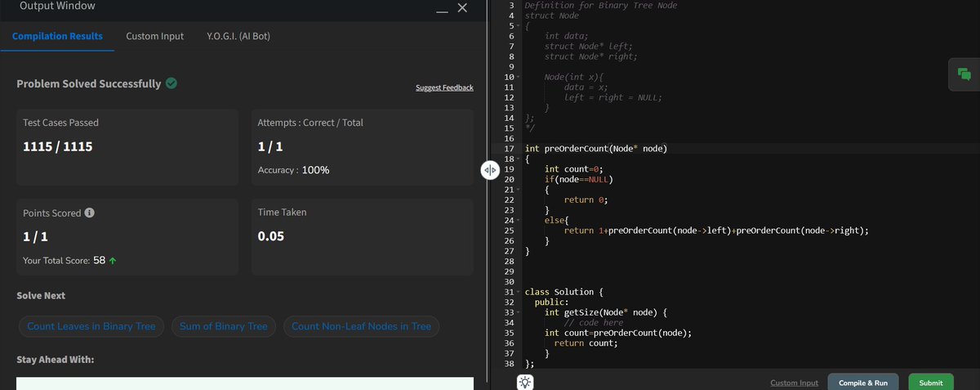Open the chat bubbles side icon

(x=964, y=74)
